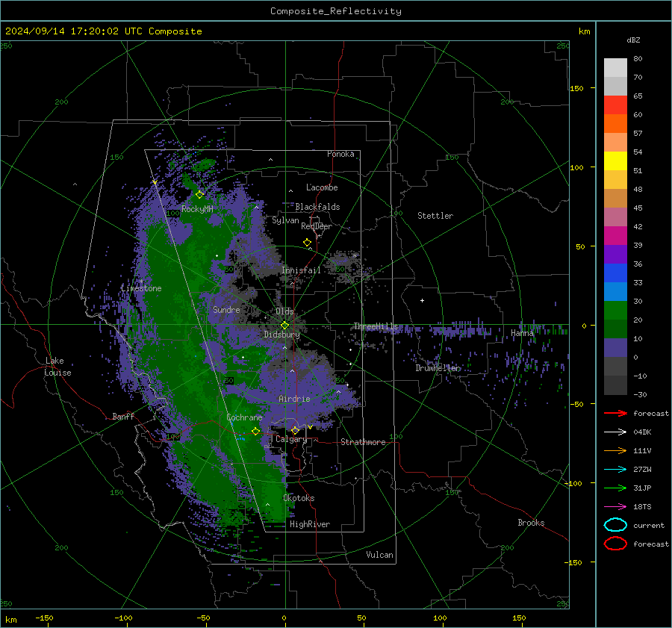Pick the bright yellow swatch between 54 and 51

(615, 161)
